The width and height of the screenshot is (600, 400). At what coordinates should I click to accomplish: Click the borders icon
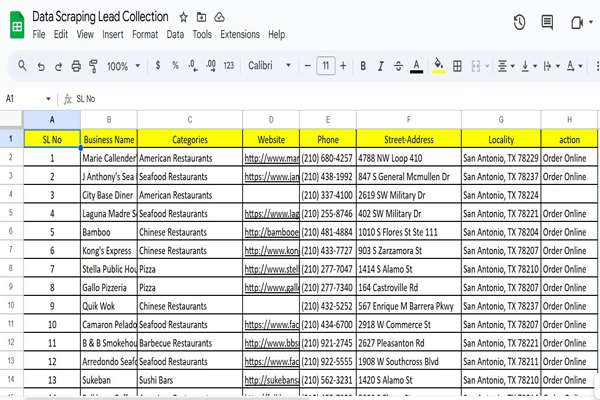click(458, 66)
